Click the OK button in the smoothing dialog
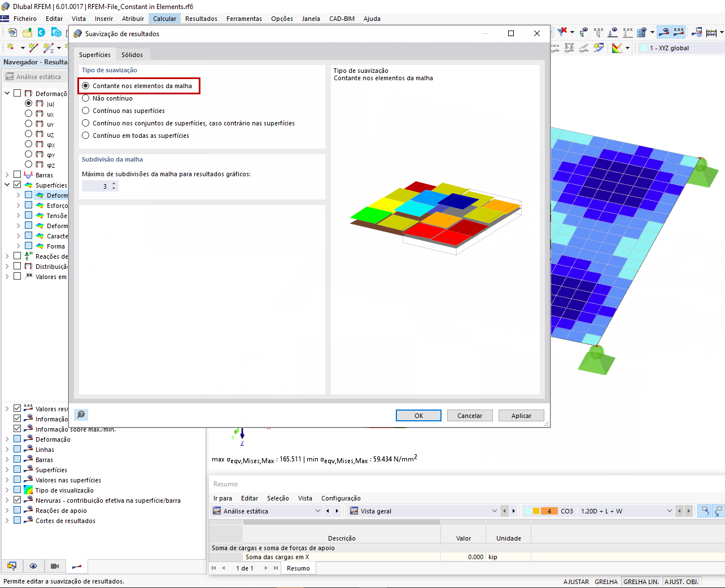This screenshot has width=725, height=588. pos(418,415)
